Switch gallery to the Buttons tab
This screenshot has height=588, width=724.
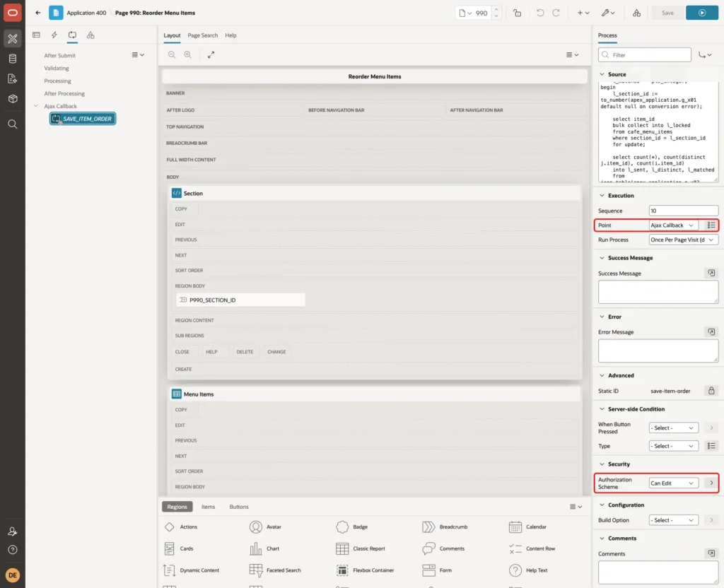click(239, 507)
